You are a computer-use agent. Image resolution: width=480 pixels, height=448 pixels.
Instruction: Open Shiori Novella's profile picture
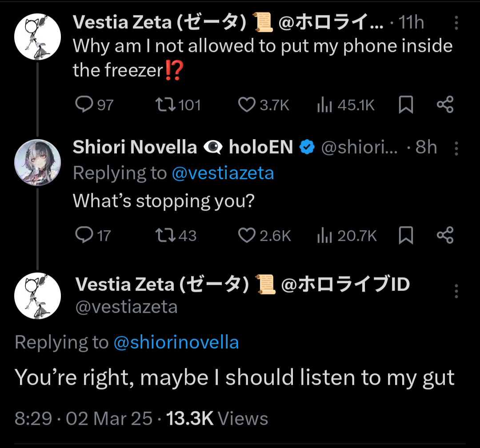click(x=37, y=162)
